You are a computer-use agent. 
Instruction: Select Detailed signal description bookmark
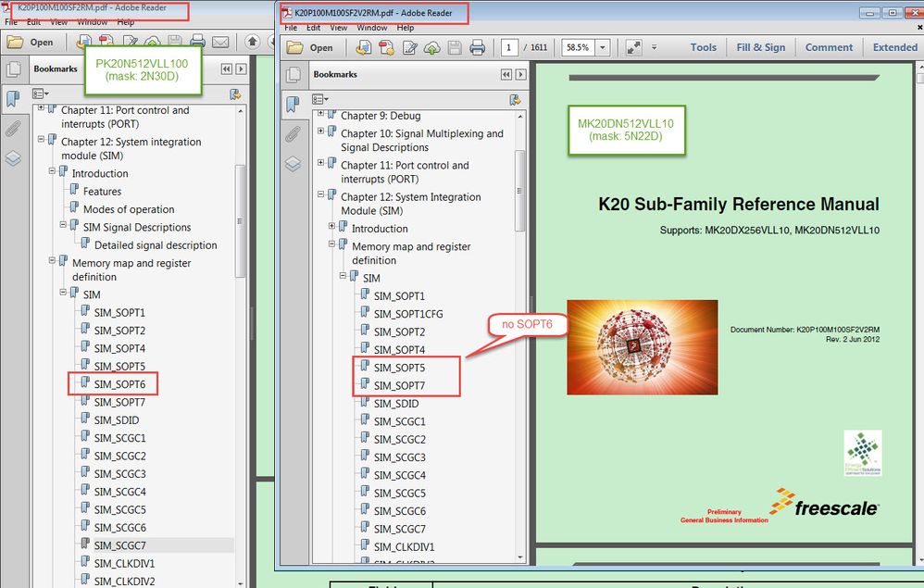coord(156,245)
